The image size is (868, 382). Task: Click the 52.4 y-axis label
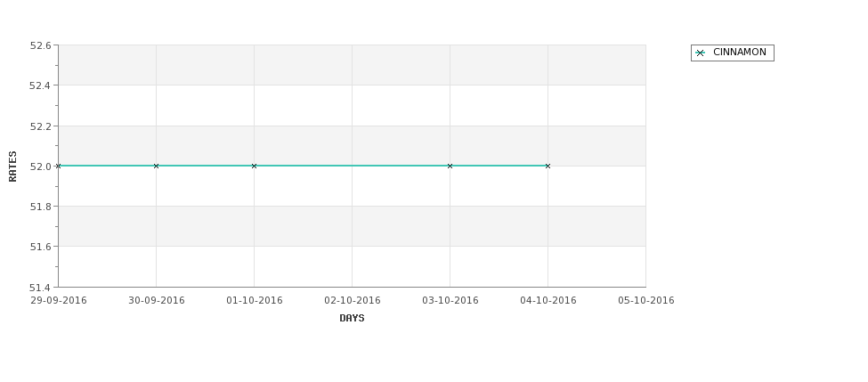click(x=40, y=85)
